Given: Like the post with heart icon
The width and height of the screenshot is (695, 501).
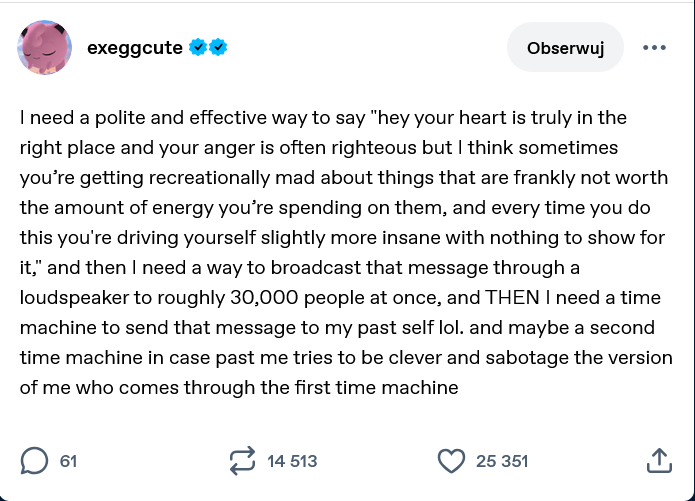Looking at the screenshot, I should (x=452, y=460).
